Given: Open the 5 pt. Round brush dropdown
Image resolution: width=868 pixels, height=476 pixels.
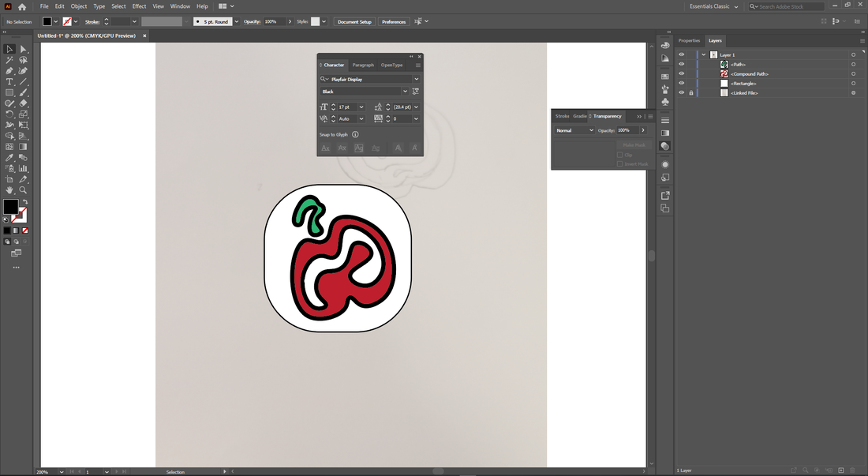Looking at the screenshot, I should (x=237, y=21).
